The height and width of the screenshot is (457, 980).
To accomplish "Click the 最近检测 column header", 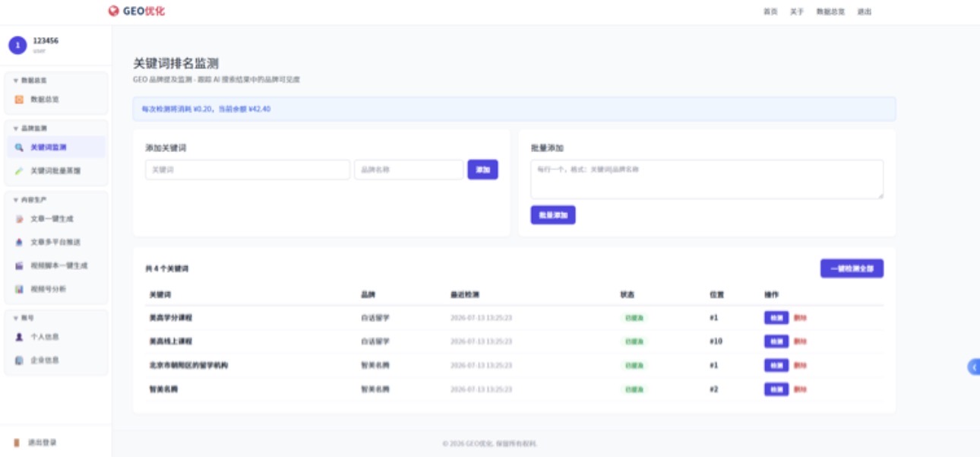I will [465, 294].
